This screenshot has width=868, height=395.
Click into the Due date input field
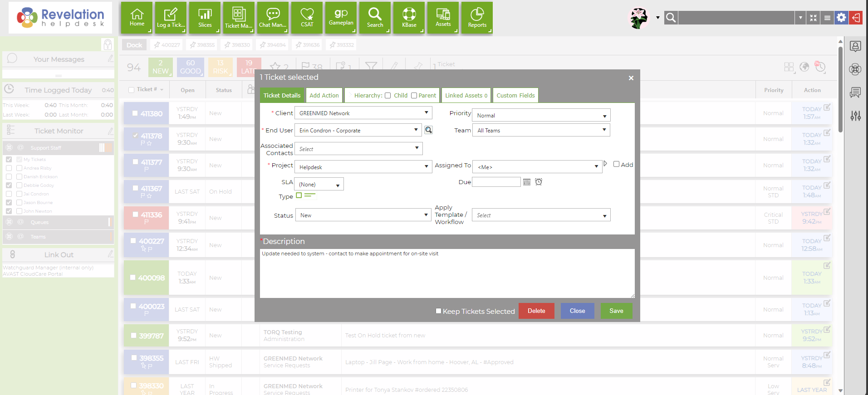[496, 182]
